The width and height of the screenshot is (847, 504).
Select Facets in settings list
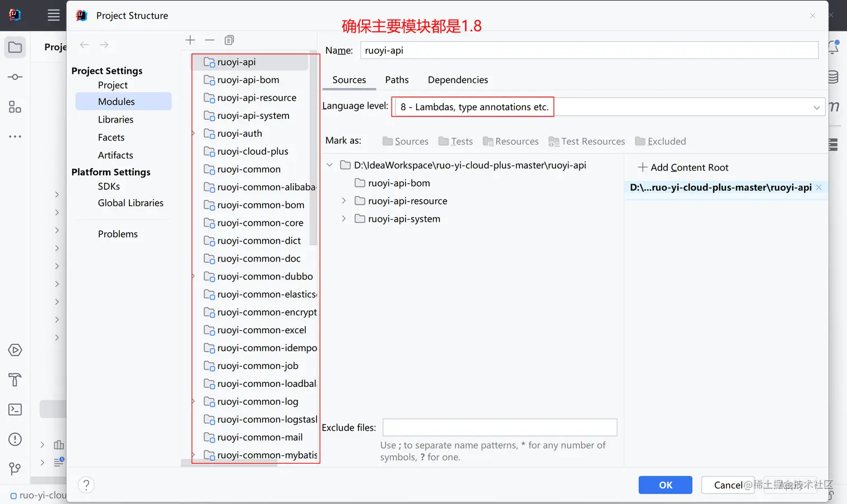coord(111,137)
